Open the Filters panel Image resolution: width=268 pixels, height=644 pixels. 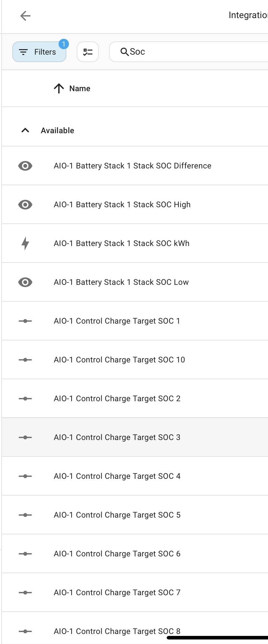[39, 52]
